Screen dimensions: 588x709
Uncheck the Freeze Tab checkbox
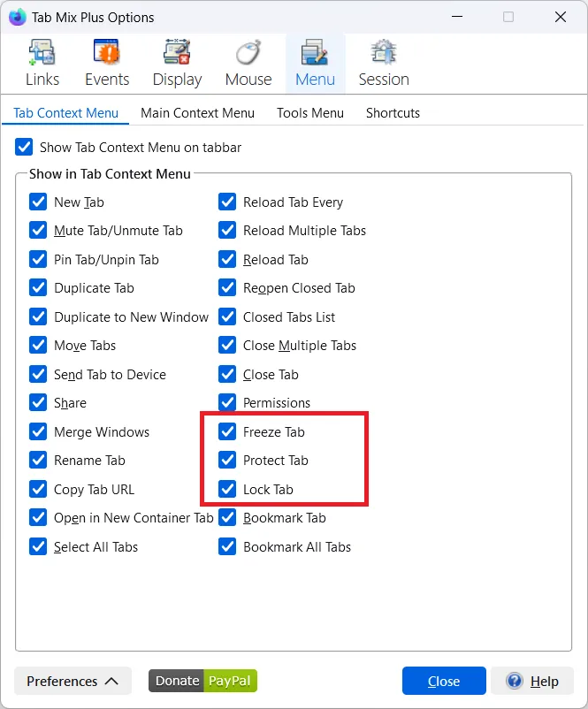(x=227, y=432)
